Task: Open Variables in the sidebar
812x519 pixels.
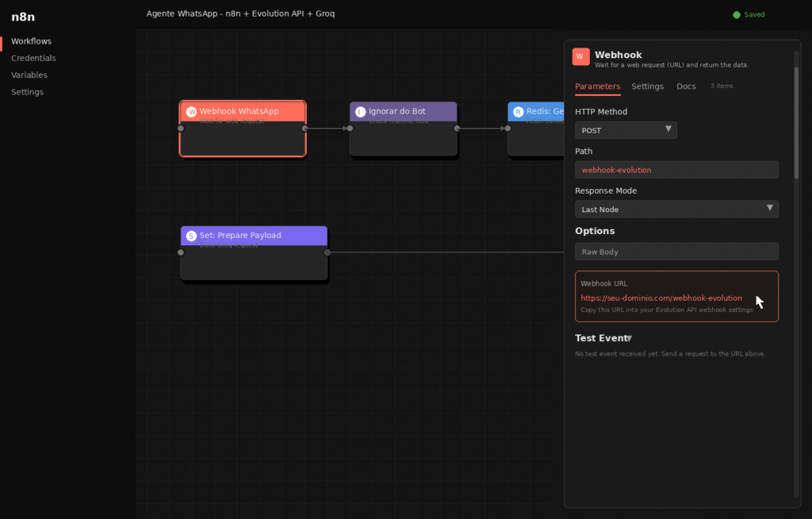Action: point(29,75)
